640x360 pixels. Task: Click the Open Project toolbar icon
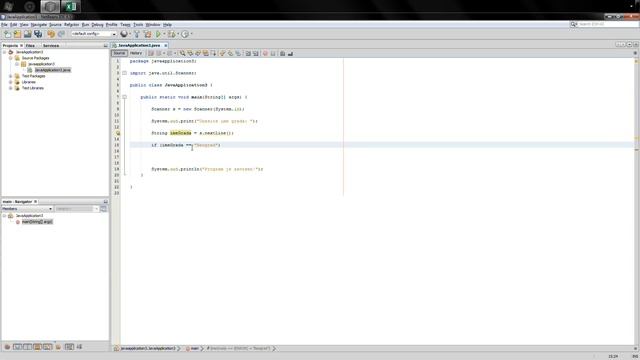point(28,34)
